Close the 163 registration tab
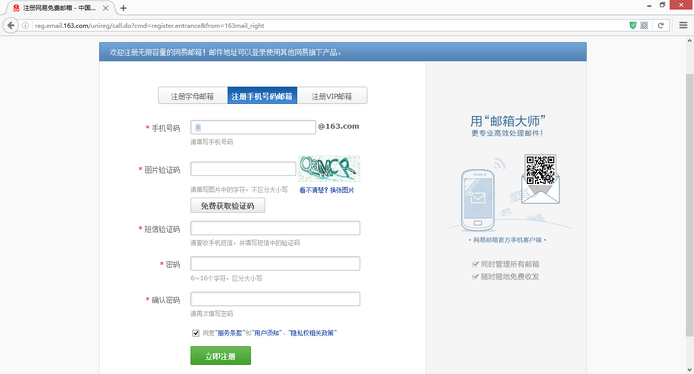The height and width of the screenshot is (374, 694). pos(105,8)
